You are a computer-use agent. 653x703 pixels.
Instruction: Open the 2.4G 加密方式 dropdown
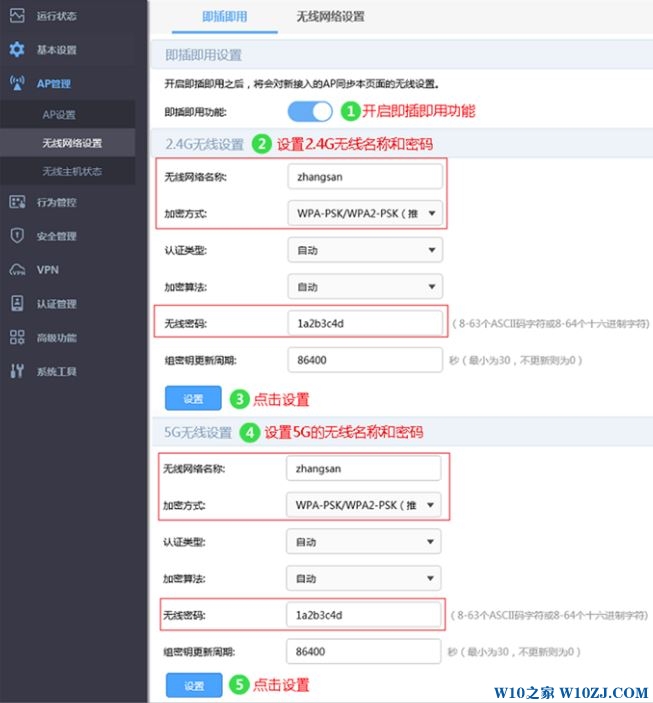click(365, 213)
